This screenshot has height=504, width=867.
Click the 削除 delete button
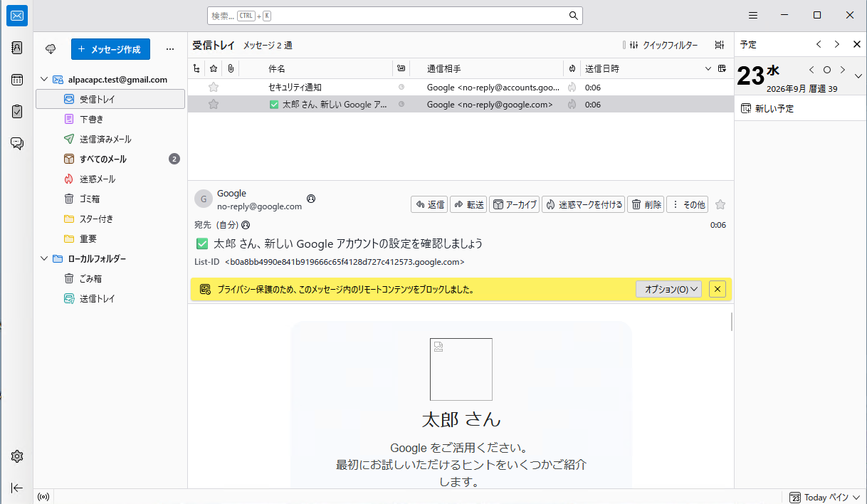point(646,205)
